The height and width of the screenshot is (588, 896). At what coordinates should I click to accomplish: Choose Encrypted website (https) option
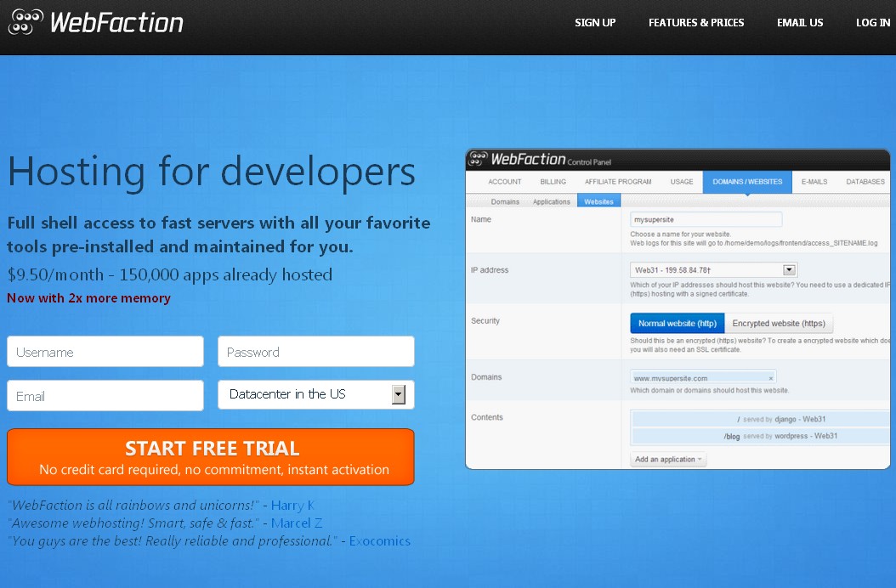(x=779, y=324)
